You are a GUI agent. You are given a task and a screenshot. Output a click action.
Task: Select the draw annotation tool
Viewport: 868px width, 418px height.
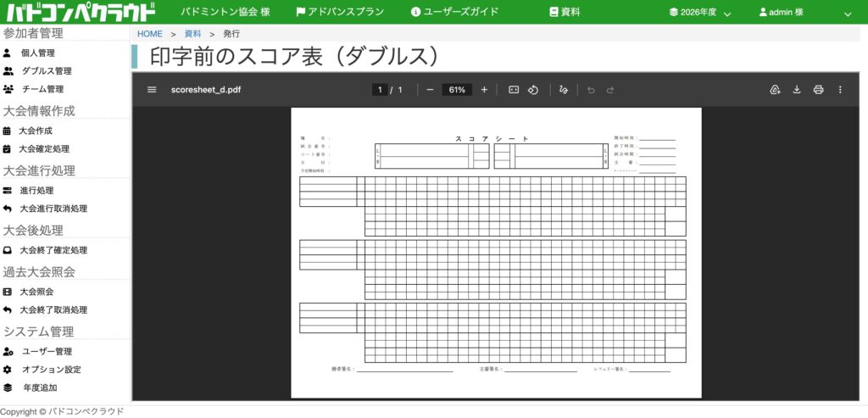coord(564,90)
